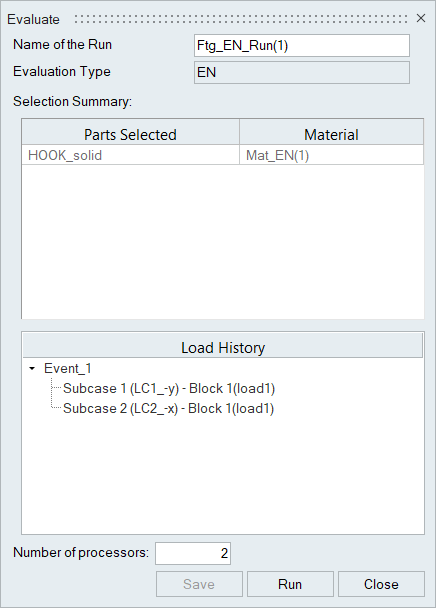
Task: Click the disabled Save button
Action: tap(199, 584)
